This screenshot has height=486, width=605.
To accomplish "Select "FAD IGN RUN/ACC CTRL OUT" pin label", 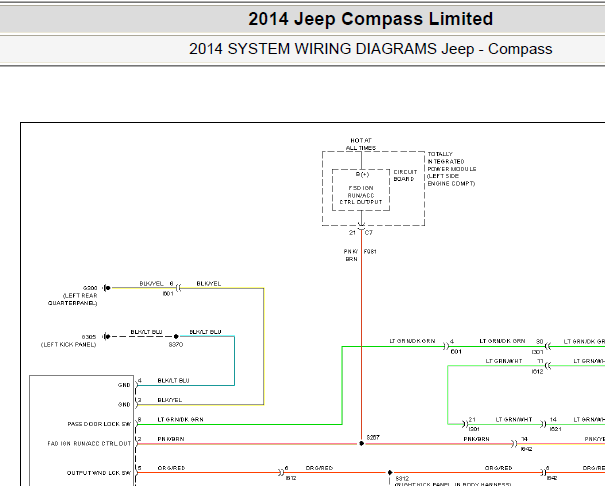I will pos(90,444).
